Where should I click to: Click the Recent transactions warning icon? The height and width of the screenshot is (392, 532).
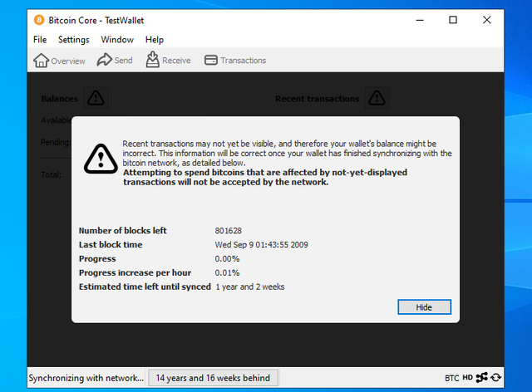click(x=377, y=98)
